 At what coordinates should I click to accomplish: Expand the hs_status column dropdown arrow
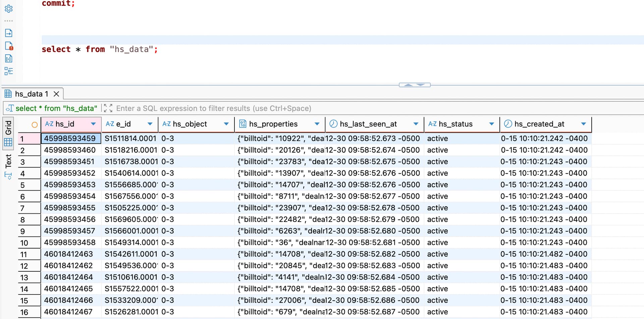click(491, 124)
